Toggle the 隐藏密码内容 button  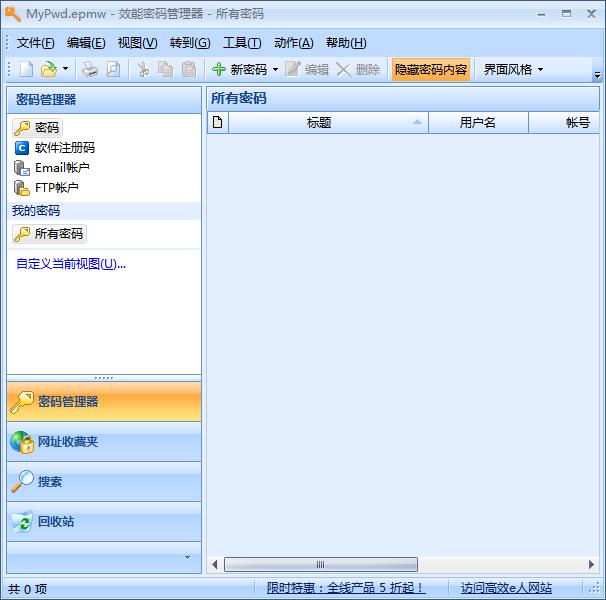(x=431, y=70)
